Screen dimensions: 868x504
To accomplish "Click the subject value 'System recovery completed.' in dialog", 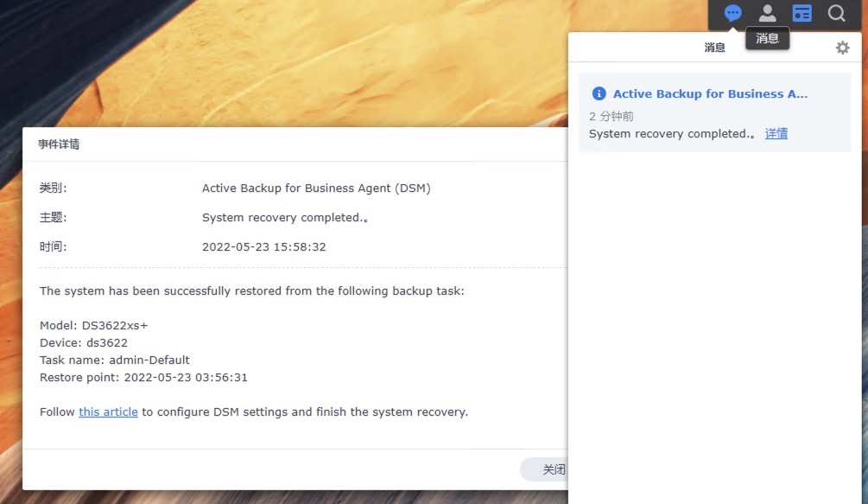I will [x=284, y=218].
